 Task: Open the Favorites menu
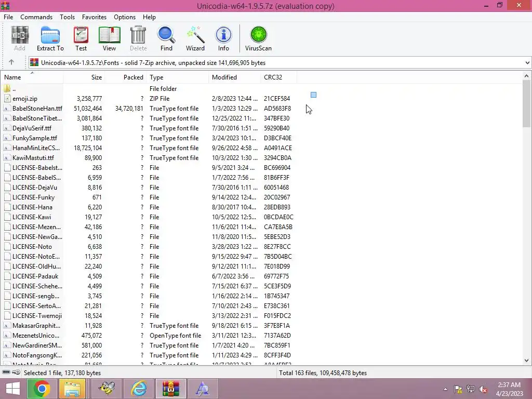(95, 17)
